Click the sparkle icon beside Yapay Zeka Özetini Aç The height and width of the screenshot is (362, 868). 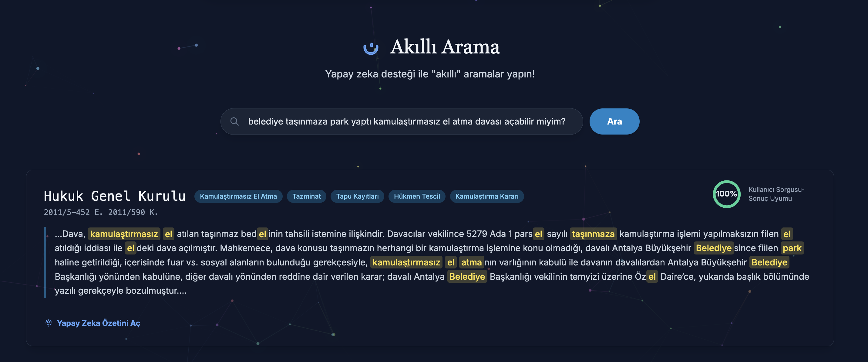[x=49, y=323]
